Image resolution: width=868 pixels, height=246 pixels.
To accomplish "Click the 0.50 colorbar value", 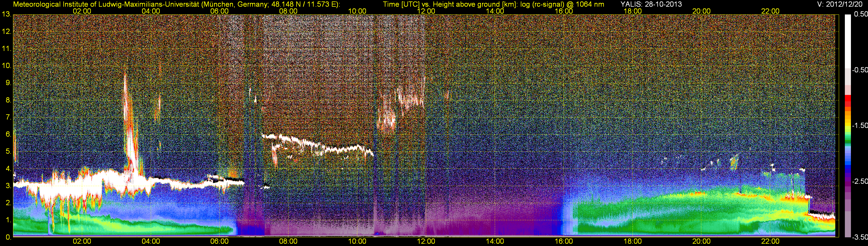I will pos(860,14).
